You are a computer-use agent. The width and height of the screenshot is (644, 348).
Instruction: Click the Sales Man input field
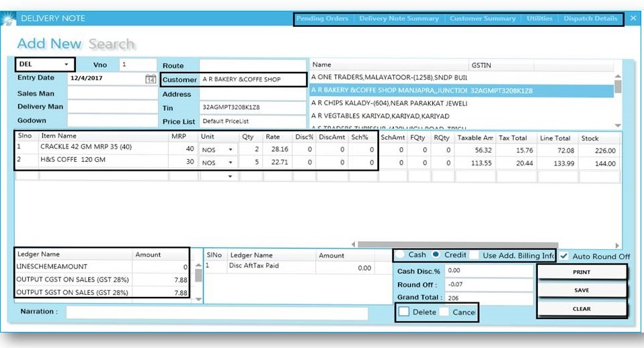click(112, 93)
